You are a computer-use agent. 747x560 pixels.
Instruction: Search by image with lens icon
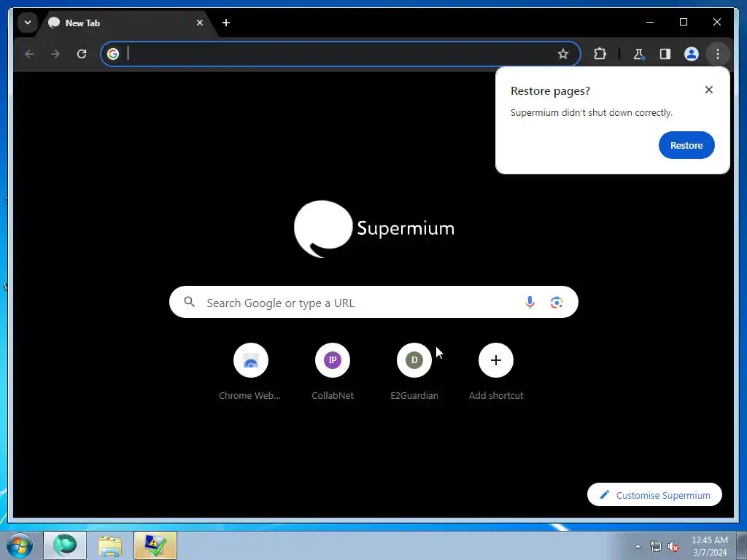tap(557, 302)
